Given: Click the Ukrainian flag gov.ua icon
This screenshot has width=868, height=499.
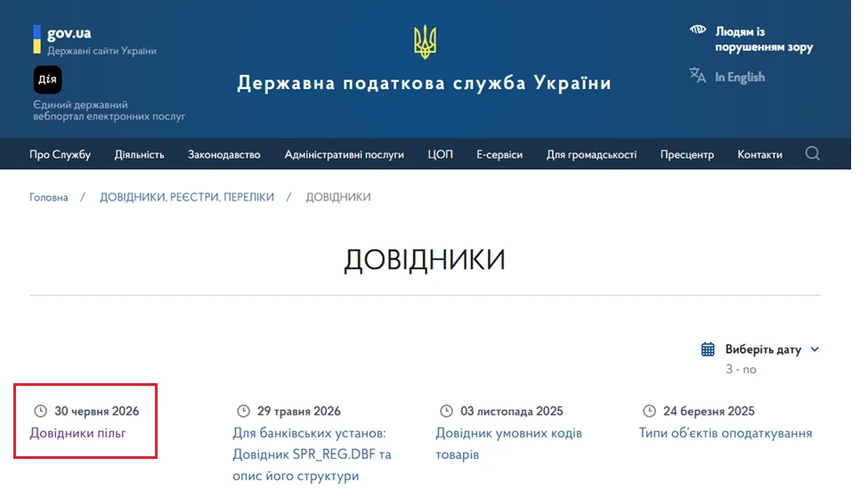Looking at the screenshot, I should click(x=37, y=39).
